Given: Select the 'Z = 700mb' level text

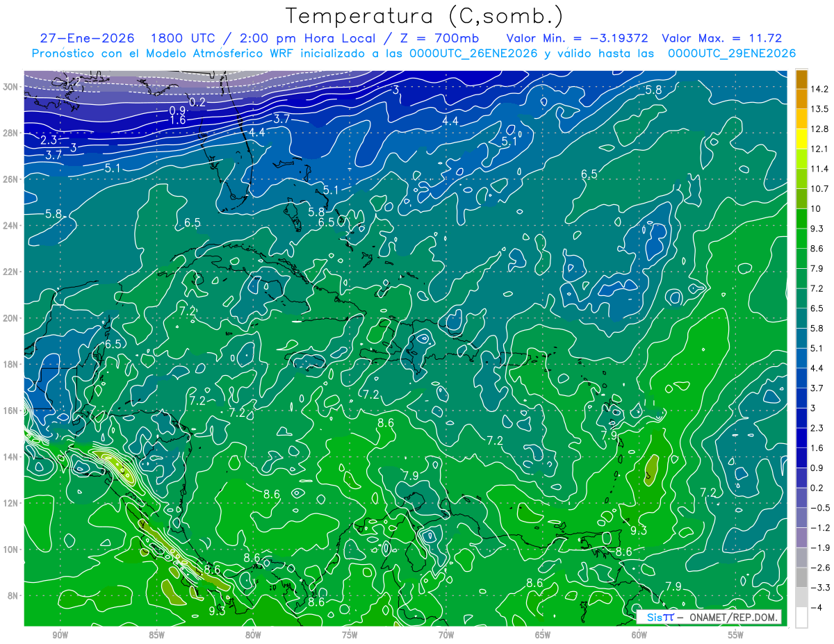Looking at the screenshot, I should (x=440, y=38).
